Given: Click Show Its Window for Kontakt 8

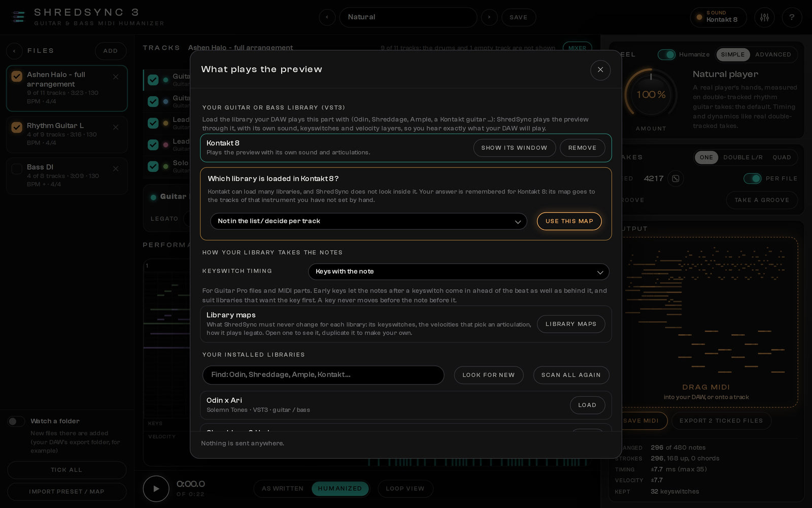Looking at the screenshot, I should [x=514, y=148].
